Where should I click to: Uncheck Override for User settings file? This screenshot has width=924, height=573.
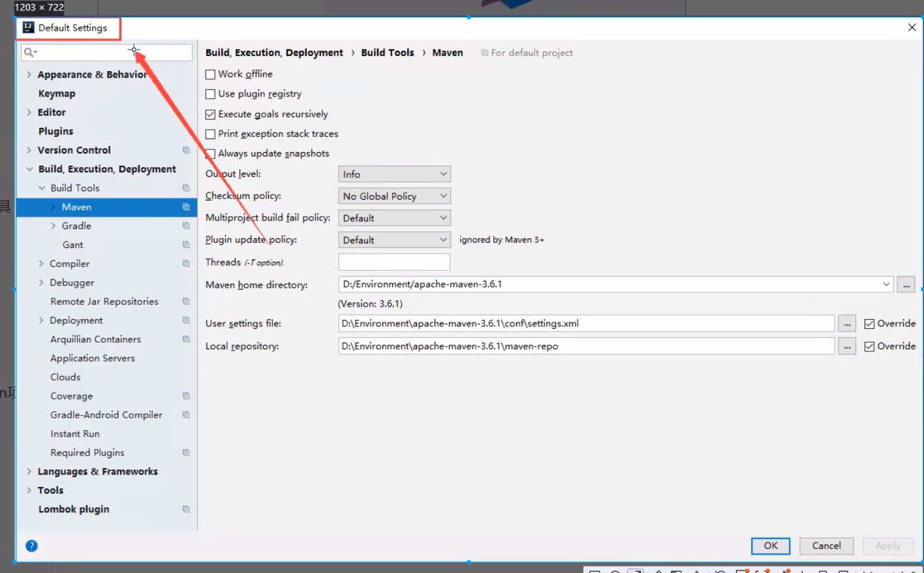[x=869, y=324]
